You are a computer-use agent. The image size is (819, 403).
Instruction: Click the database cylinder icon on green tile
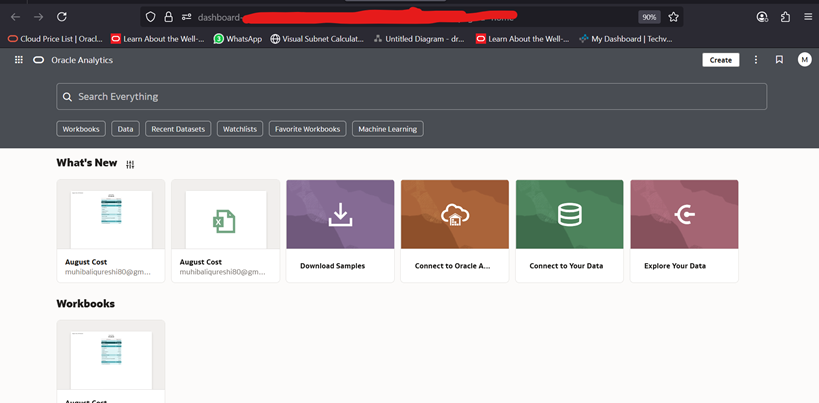569,215
